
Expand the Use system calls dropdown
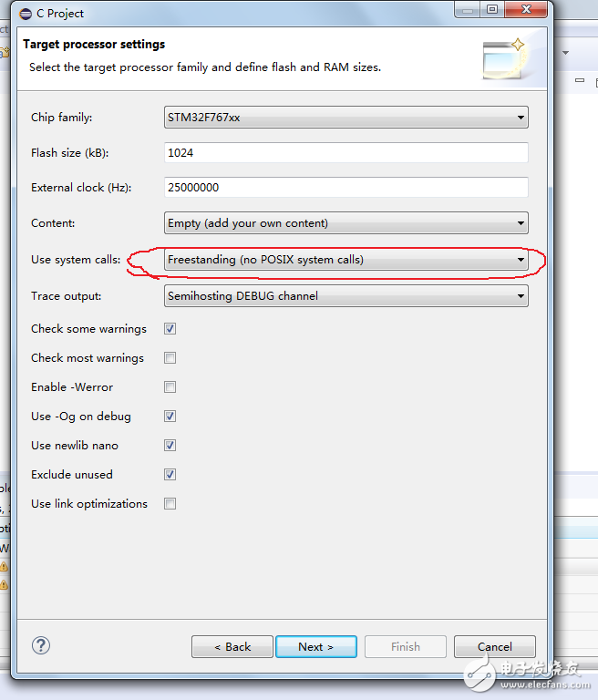(345, 260)
